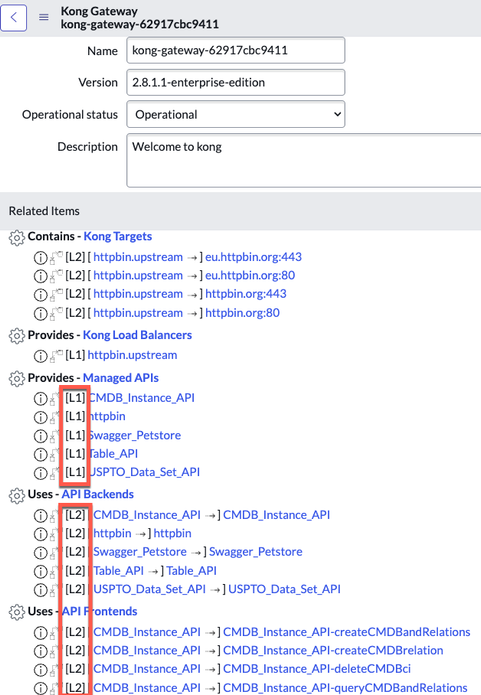Show info icon for httpbin.org:443 target row
Screen dimensions: 481x695
pos(40,295)
